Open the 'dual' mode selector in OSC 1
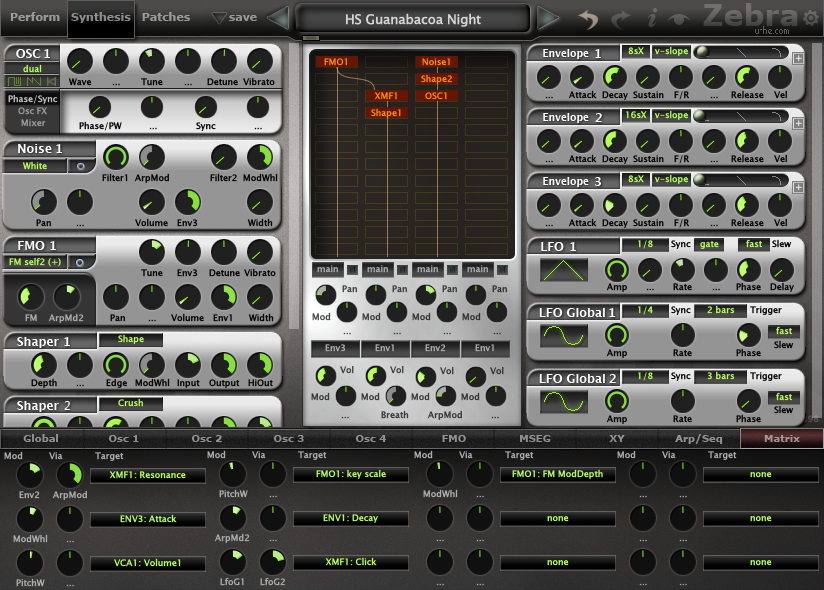This screenshot has height=590, width=824. tap(32, 69)
